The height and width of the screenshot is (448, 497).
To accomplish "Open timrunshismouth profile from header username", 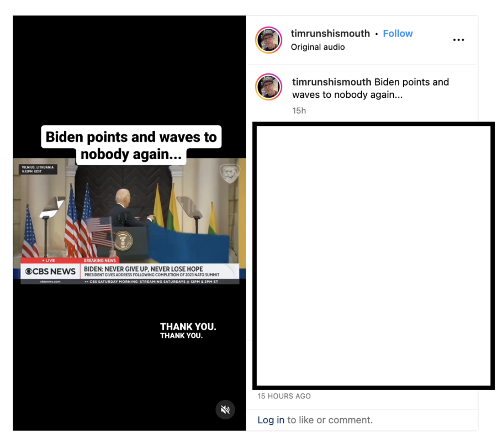I will pyautogui.click(x=330, y=33).
